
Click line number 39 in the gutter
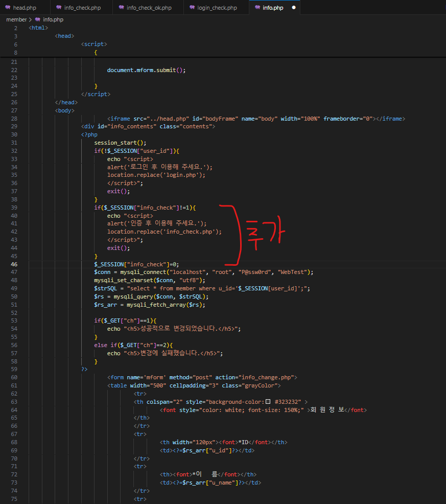pyautogui.click(x=14, y=208)
